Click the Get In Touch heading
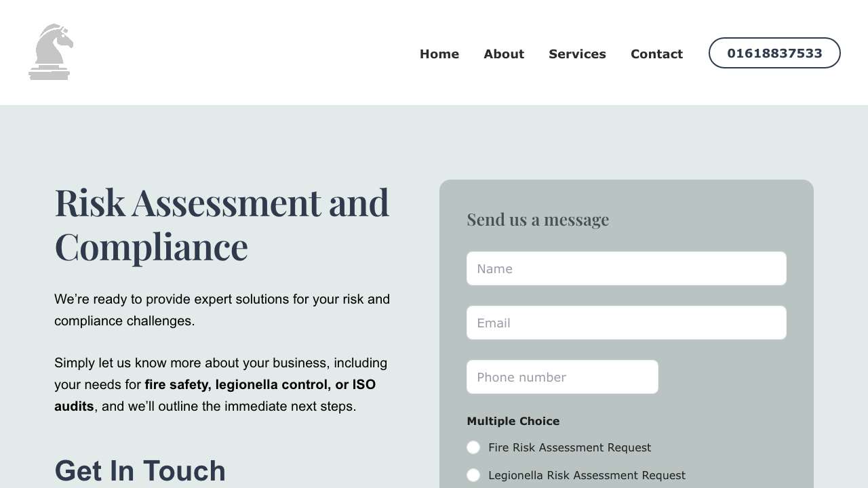 (x=140, y=470)
